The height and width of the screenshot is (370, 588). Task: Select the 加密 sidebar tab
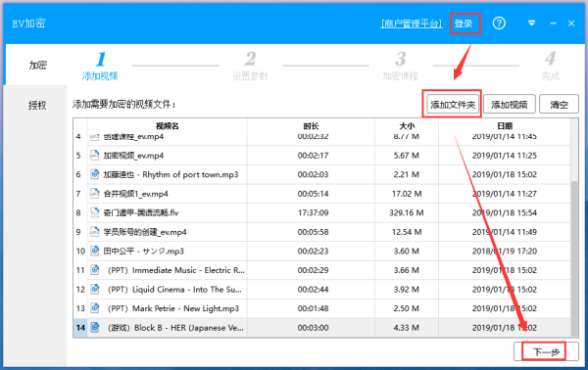pyautogui.click(x=37, y=66)
